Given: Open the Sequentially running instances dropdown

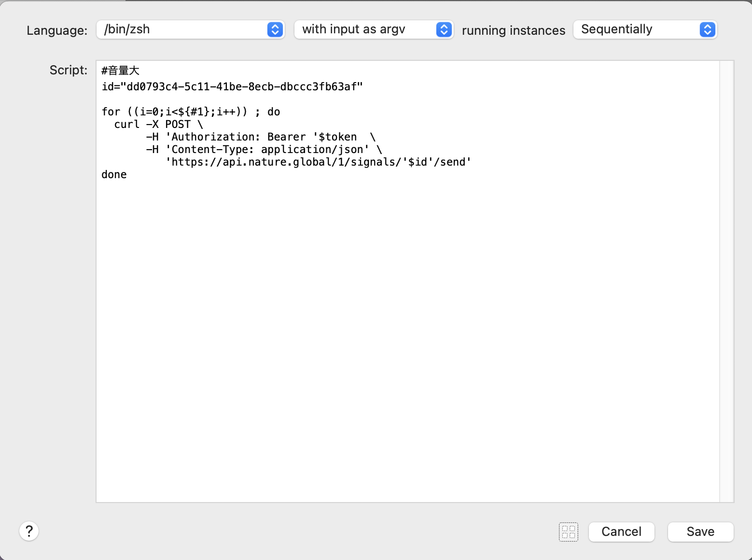Looking at the screenshot, I should coord(645,29).
